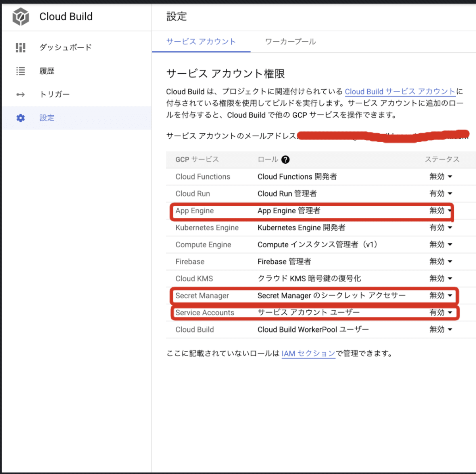
Task: Click the Compute Engine service cell
Action: tap(203, 245)
